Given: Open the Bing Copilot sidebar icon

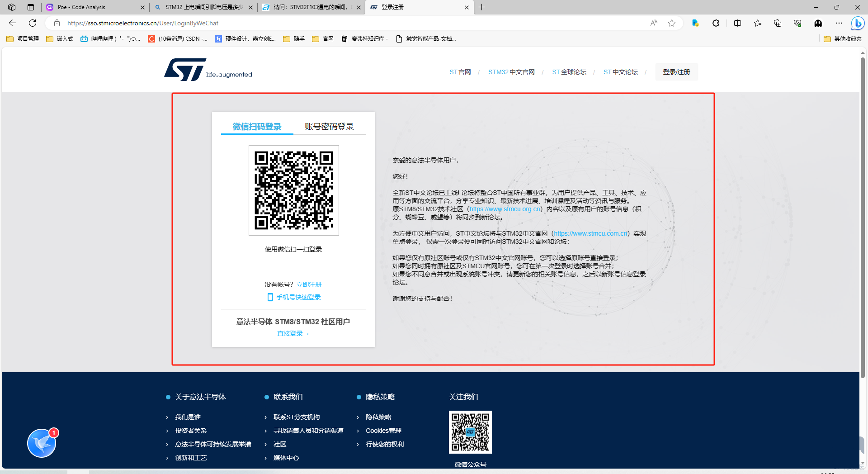Looking at the screenshot, I should click(858, 23).
